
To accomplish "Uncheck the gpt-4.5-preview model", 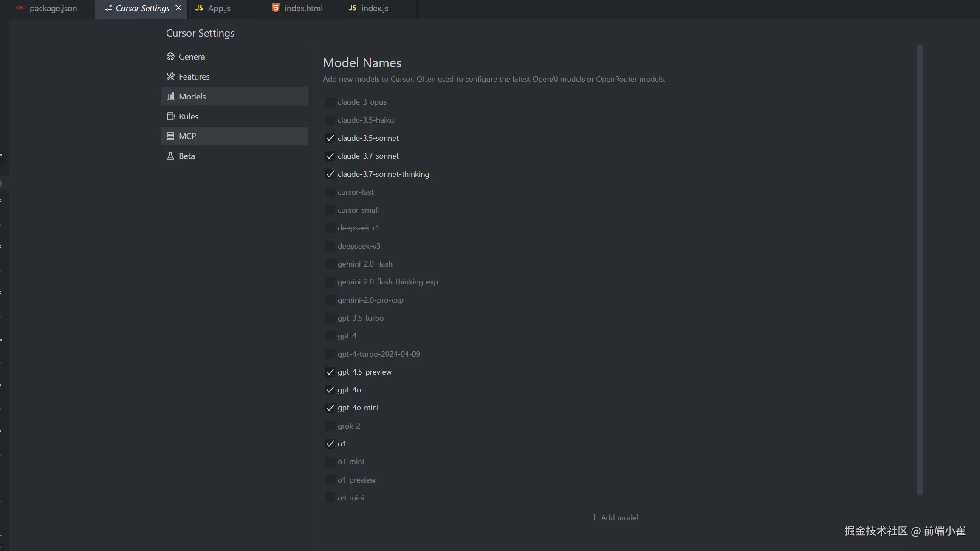I will (x=330, y=372).
